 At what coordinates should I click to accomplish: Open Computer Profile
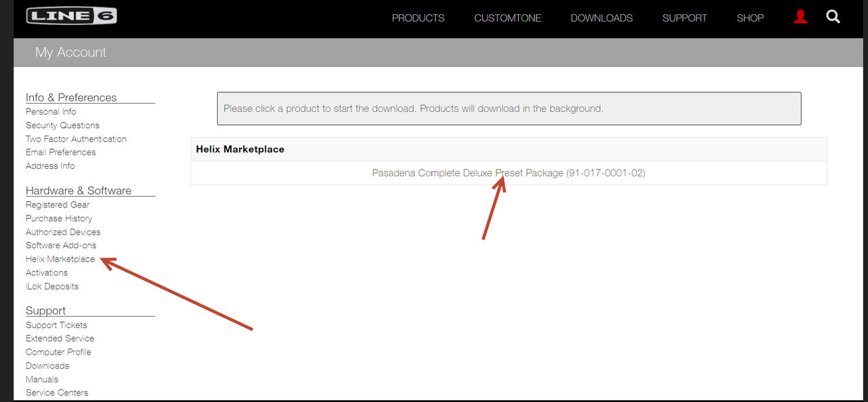click(x=58, y=352)
